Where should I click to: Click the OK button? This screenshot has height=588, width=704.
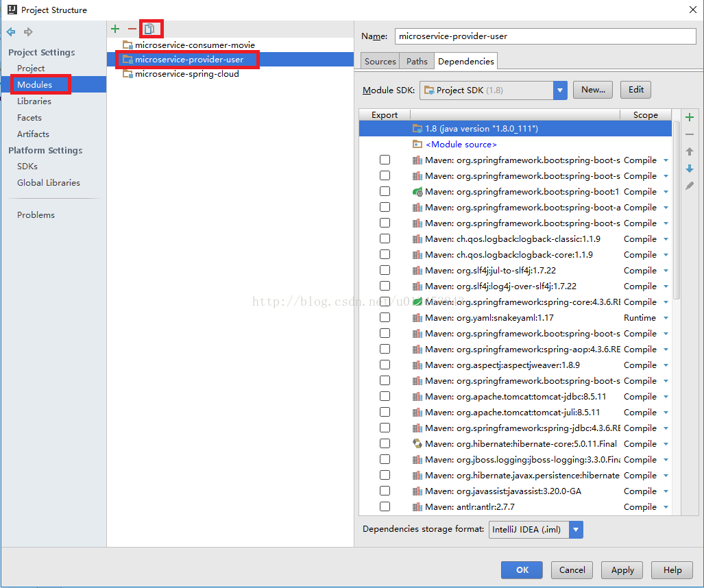pos(522,570)
